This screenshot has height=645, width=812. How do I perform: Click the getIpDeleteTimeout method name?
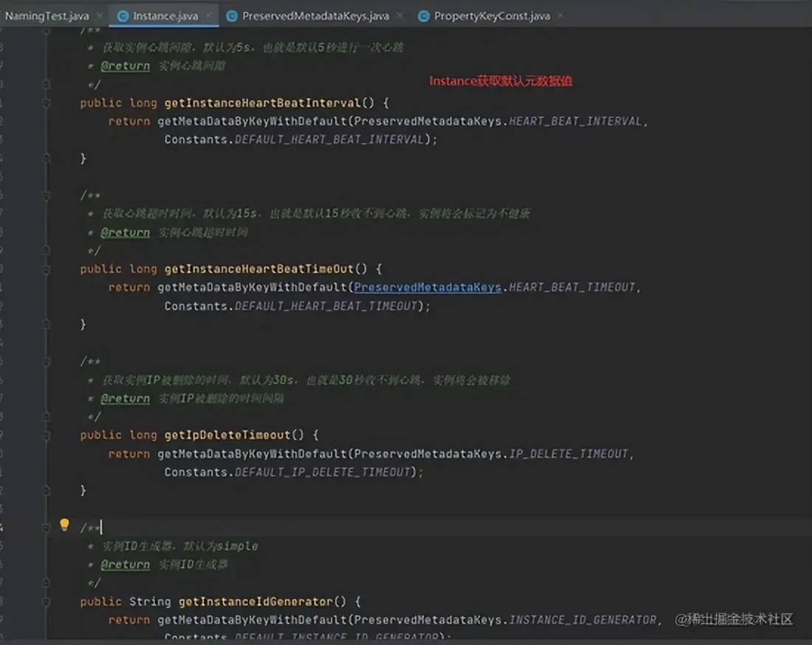(227, 435)
